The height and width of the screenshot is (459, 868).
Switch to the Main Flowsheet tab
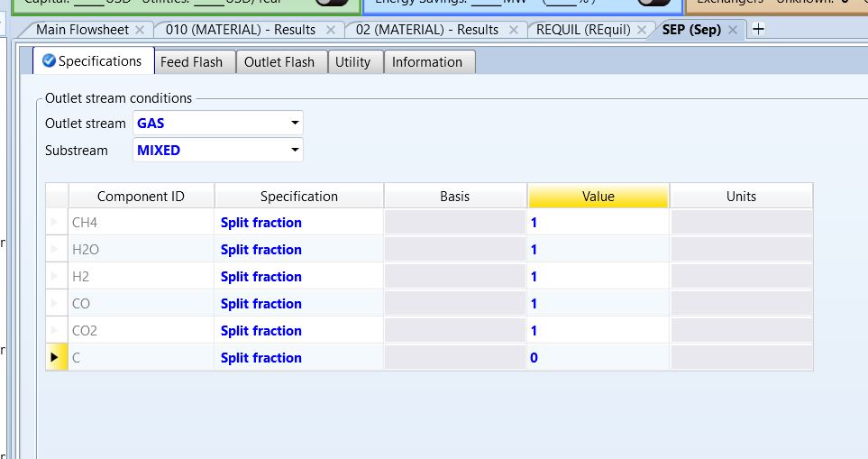pyautogui.click(x=82, y=30)
